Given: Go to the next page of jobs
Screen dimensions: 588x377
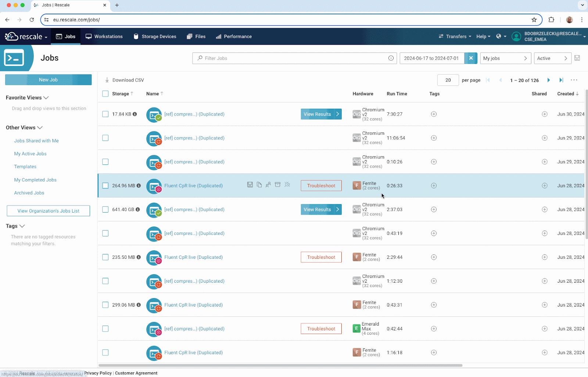Looking at the screenshot, I should pos(549,80).
